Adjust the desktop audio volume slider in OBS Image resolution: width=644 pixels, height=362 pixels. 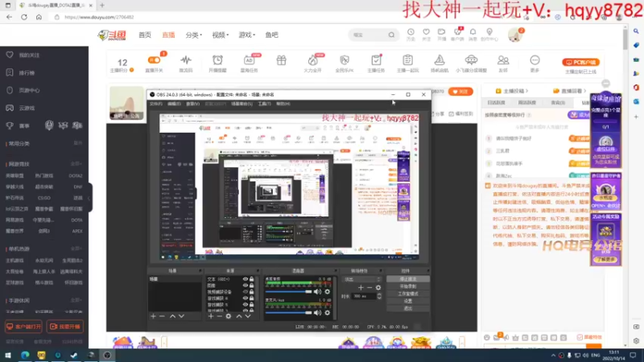click(x=288, y=292)
